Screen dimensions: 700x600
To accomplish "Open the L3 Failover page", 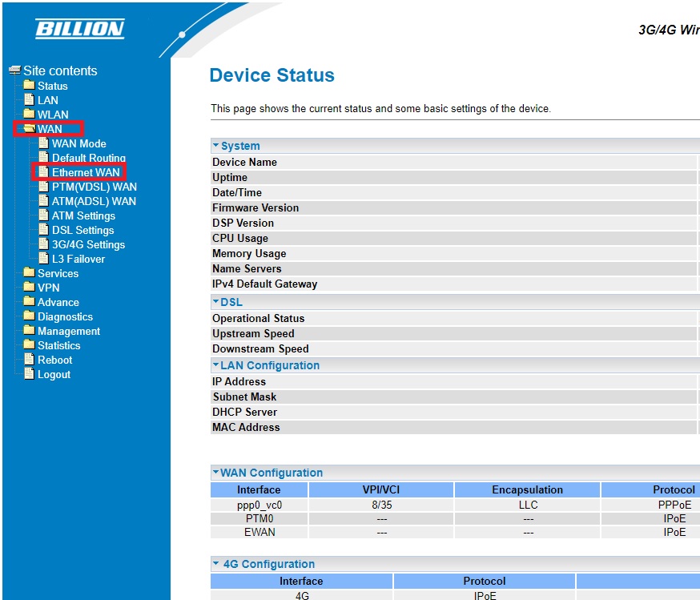I will click(x=78, y=259).
